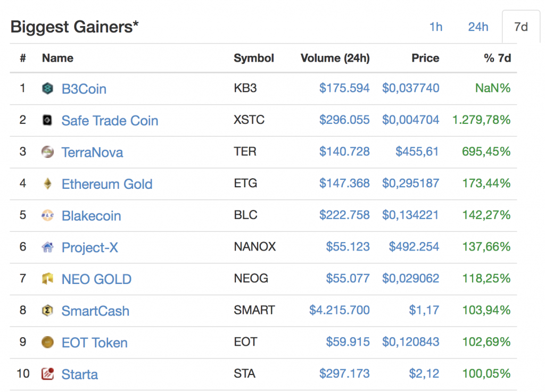Click the Starta logo icon
The width and height of the screenshot is (545, 392).
click(x=47, y=374)
